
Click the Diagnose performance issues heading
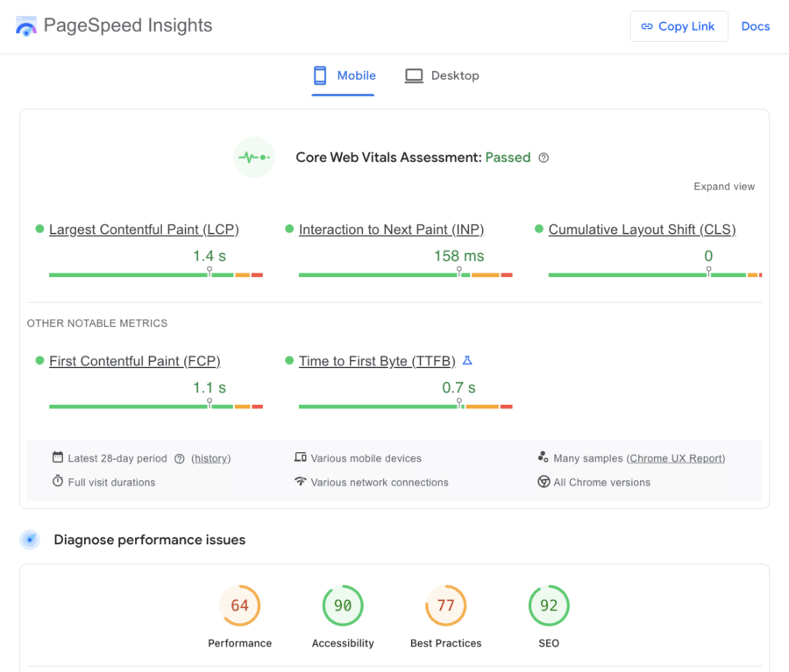(149, 540)
